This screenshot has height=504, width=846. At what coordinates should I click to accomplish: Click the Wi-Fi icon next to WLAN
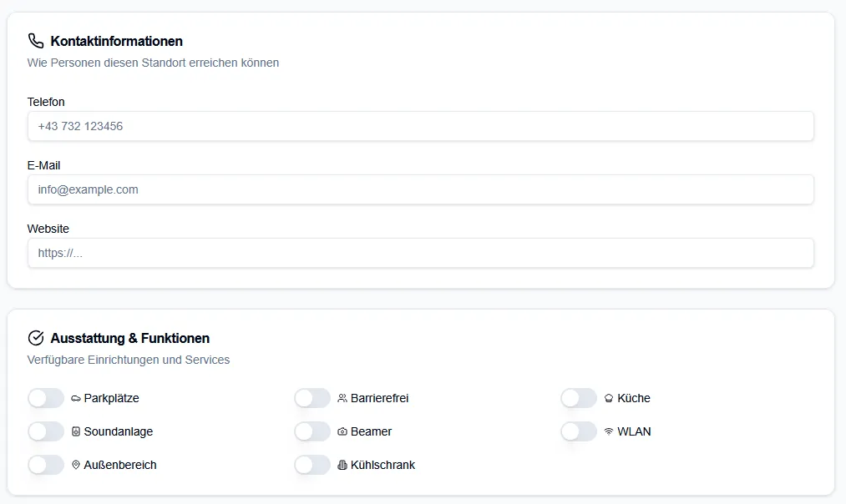click(609, 431)
